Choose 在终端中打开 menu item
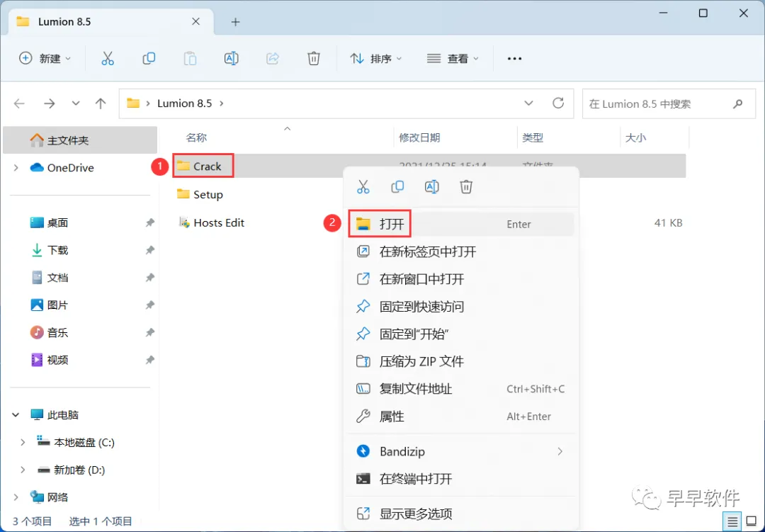765x532 pixels. (x=460, y=479)
